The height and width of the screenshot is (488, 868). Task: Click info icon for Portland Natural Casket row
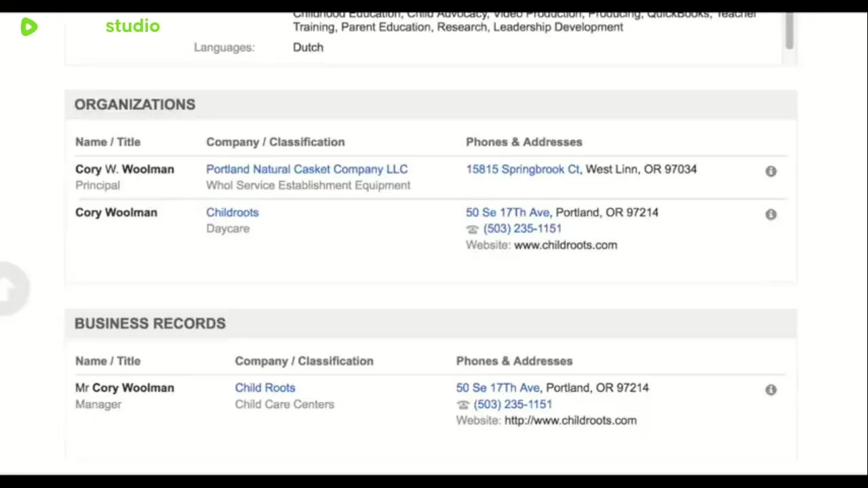(x=771, y=171)
